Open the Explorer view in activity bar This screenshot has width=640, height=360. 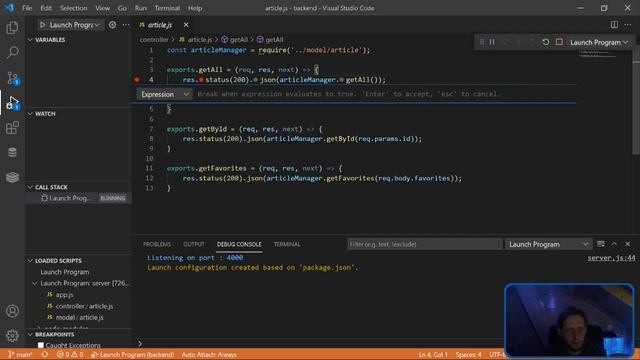pyautogui.click(x=12, y=28)
